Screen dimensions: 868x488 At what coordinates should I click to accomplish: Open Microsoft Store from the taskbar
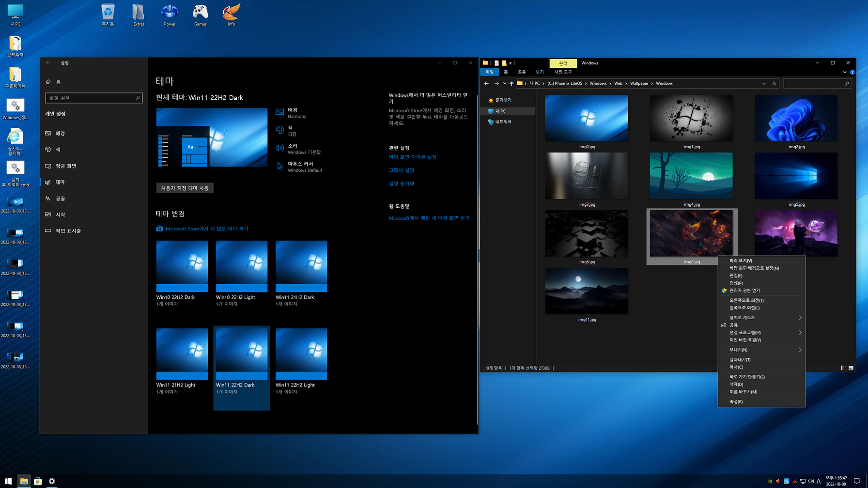point(38,481)
